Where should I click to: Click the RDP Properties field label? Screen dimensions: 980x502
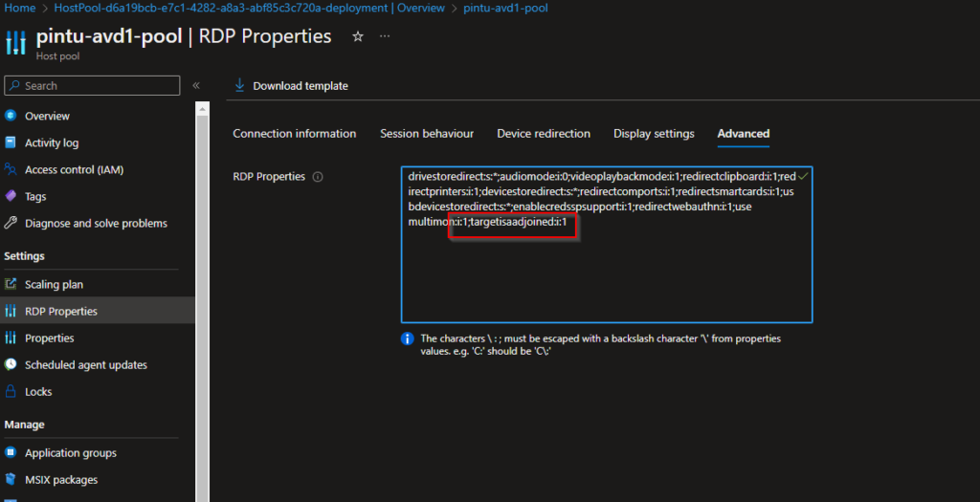269,177
